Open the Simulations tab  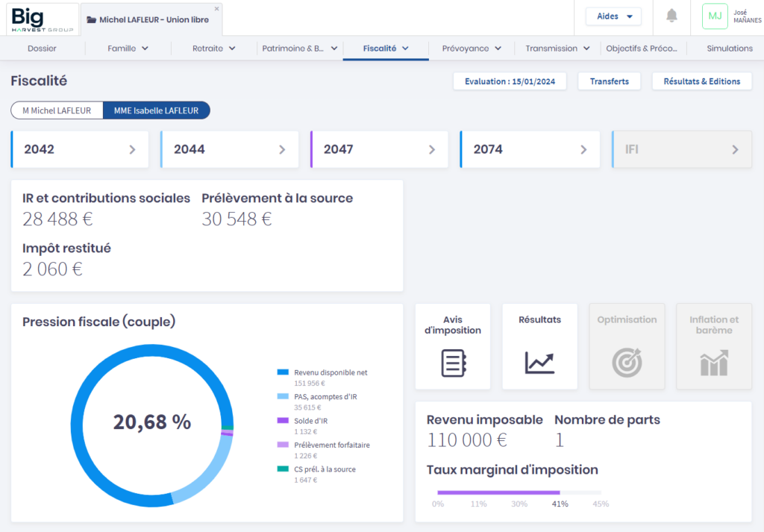pyautogui.click(x=729, y=48)
